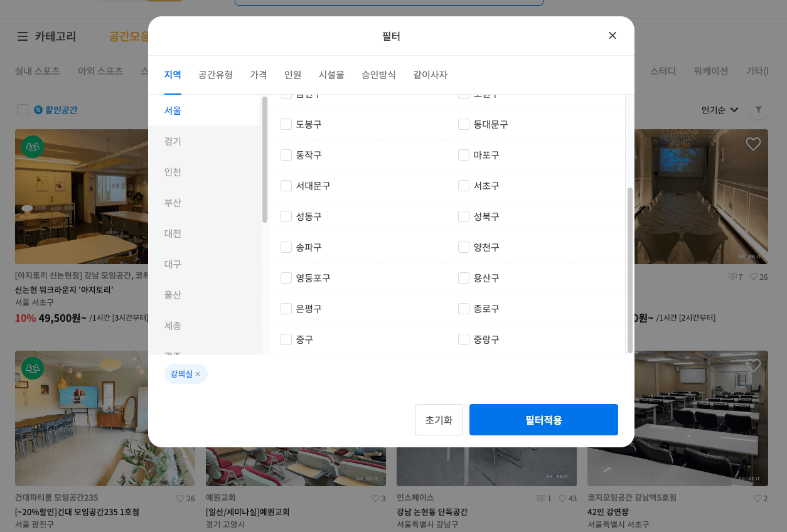Click the comment icon showing 7
Viewport: 787px width, 532px height.
[732, 277]
